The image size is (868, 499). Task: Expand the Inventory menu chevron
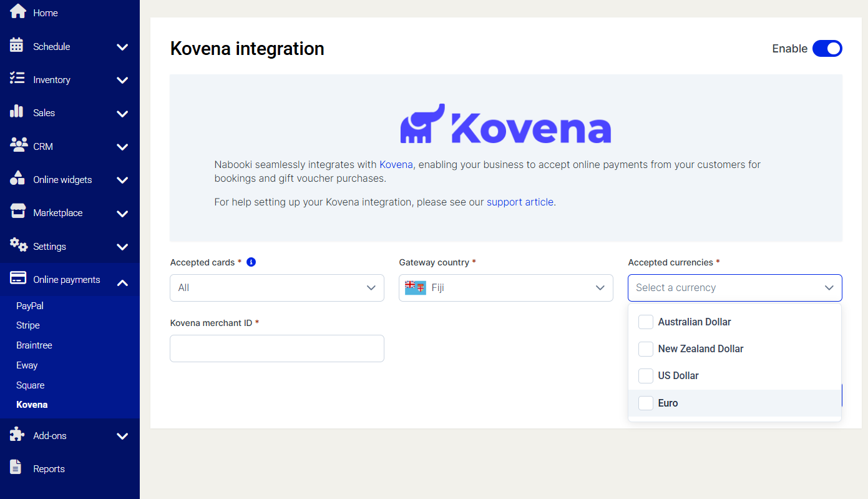pos(122,80)
